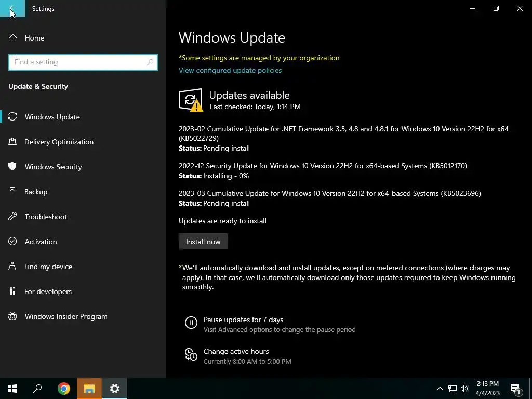Open File Explorer from the taskbar
Viewport: 532px width, 399px height.
pyautogui.click(x=89, y=389)
